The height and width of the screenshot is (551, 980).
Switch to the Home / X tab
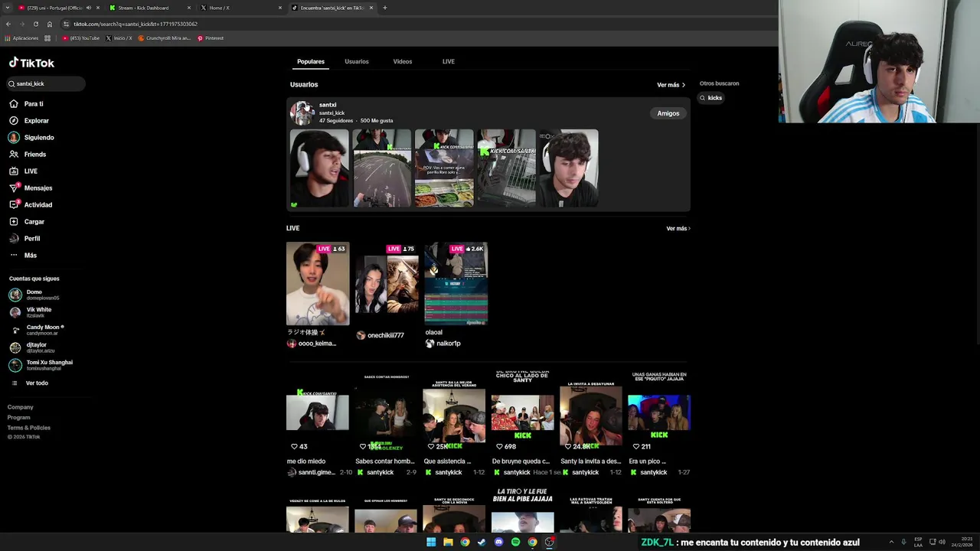240,8
